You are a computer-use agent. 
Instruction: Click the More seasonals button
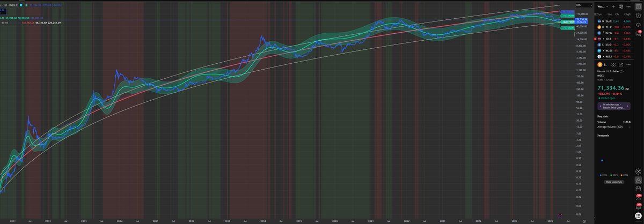(x=614, y=182)
